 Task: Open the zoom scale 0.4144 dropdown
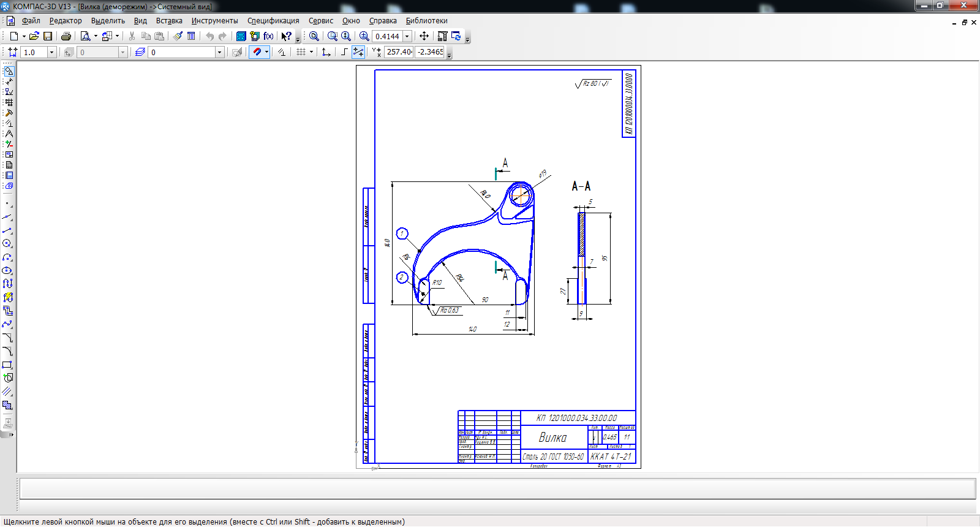coord(407,36)
